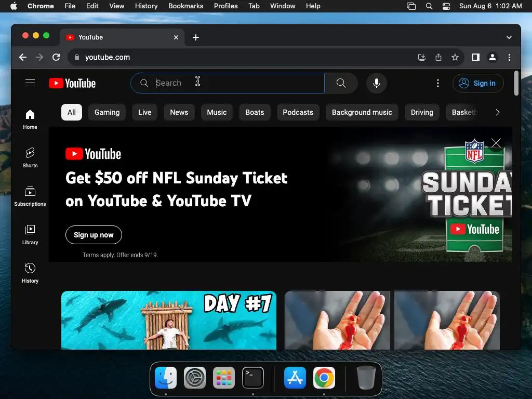Click the page vertical scrollbar
The image size is (532, 399).
pyautogui.click(x=516, y=83)
